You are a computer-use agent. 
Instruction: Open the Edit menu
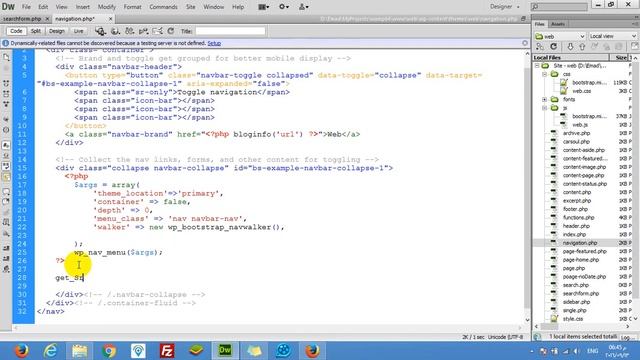click(43, 7)
